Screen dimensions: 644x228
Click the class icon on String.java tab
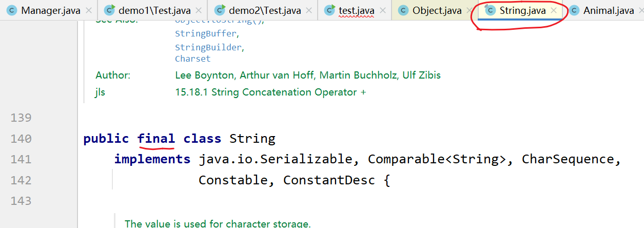pos(491,10)
